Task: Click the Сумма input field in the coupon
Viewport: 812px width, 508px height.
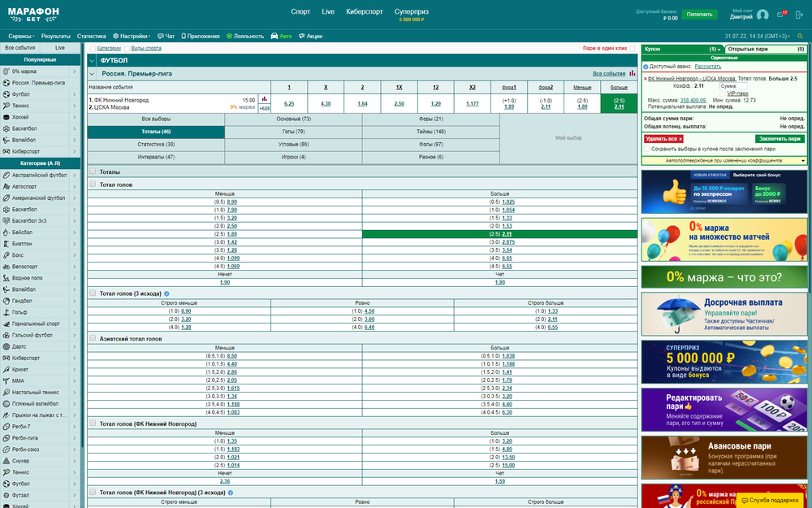Action: (733, 86)
